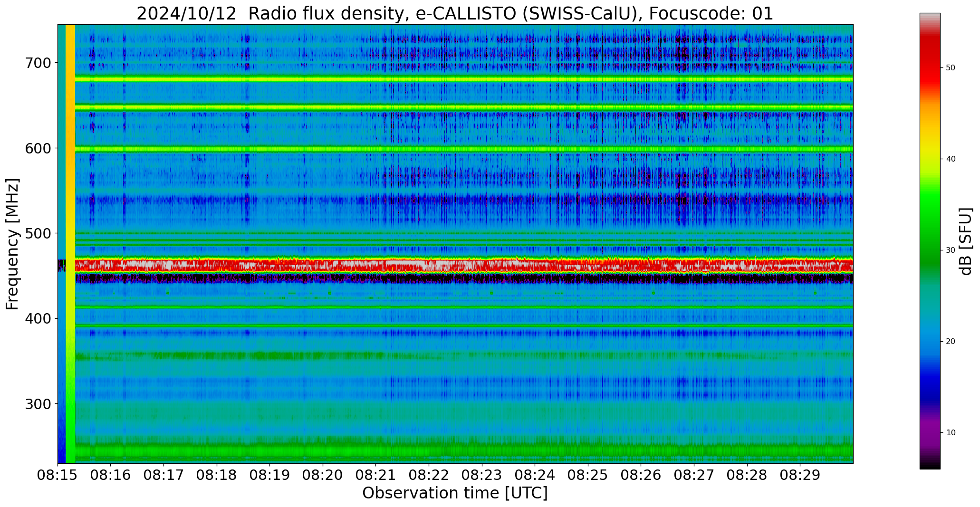Click the 'Observation time [UTC]' x-axis label

[x=455, y=493]
